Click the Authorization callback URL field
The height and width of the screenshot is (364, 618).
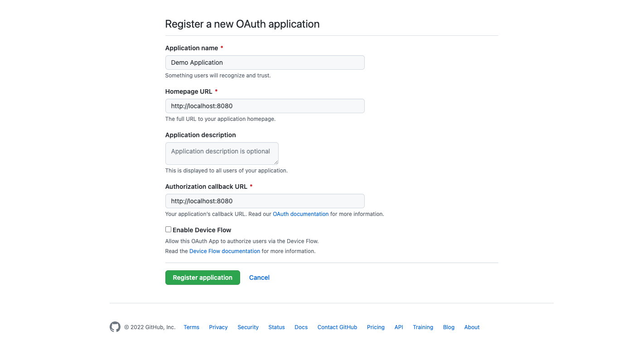(x=265, y=201)
